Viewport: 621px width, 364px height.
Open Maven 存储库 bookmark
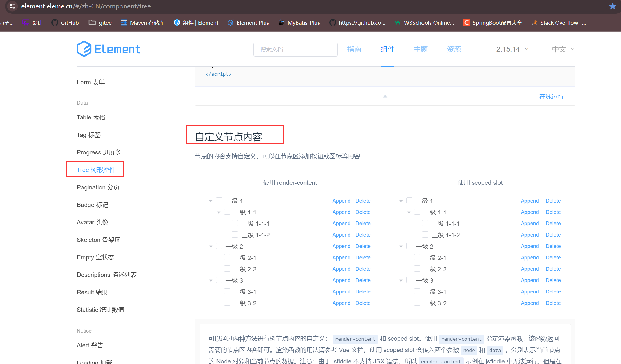pos(143,23)
